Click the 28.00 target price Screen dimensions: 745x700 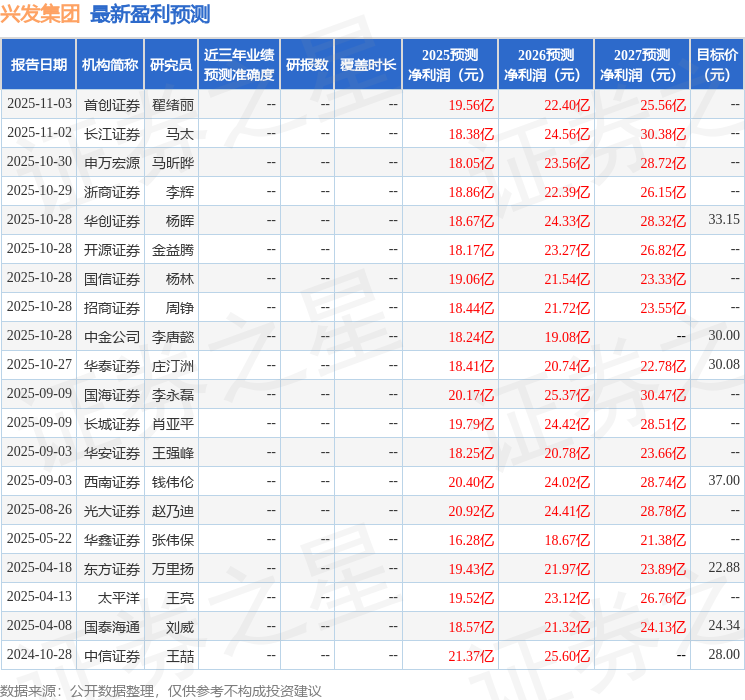tap(724, 654)
